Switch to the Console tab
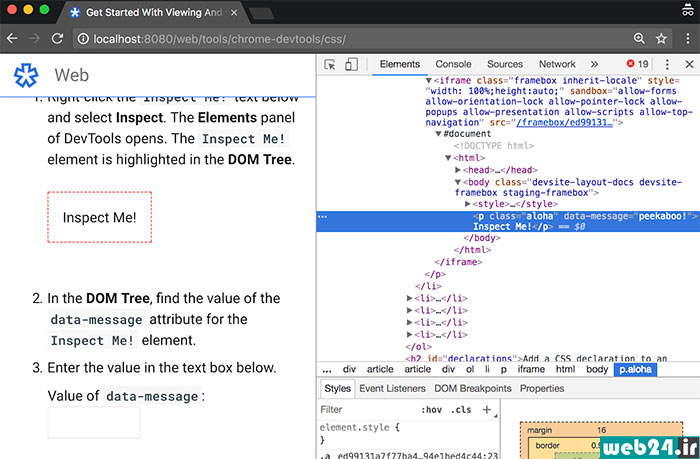Image resolution: width=700 pixels, height=459 pixels. 453,64
